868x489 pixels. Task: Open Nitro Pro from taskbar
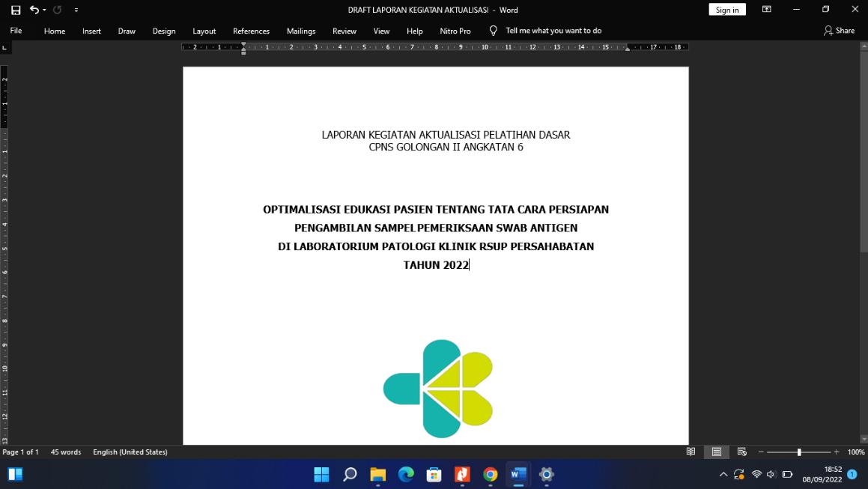click(462, 475)
